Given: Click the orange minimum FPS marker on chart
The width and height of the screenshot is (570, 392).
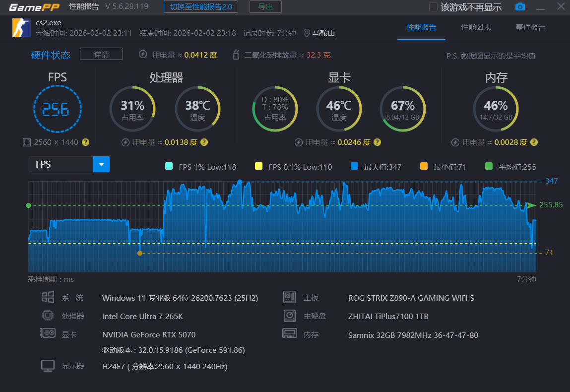Looking at the screenshot, I should pyautogui.click(x=140, y=253).
